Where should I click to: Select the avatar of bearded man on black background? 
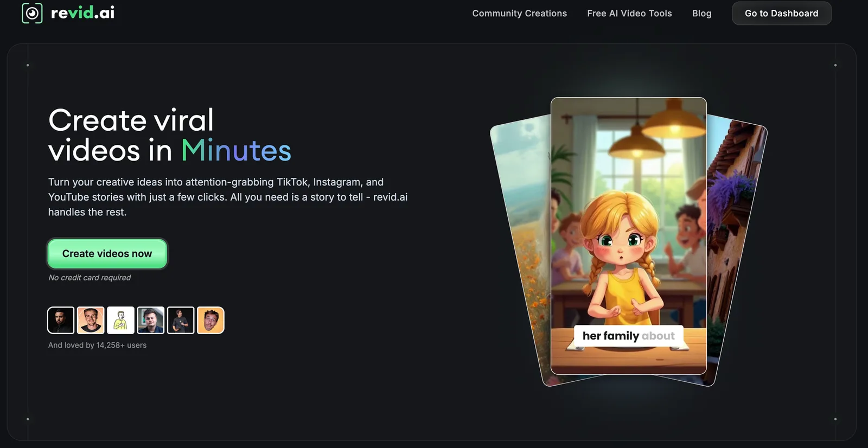coord(61,320)
